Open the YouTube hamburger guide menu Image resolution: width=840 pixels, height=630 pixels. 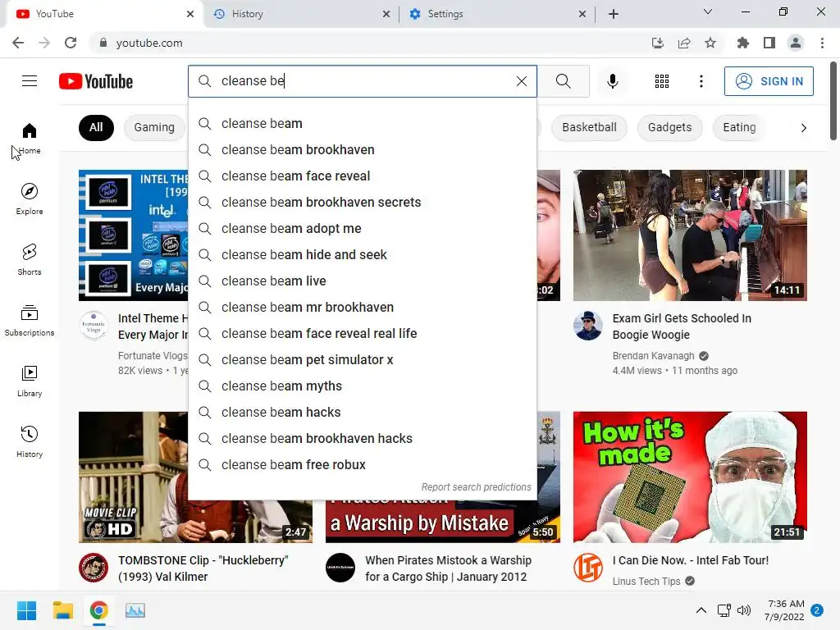(30, 81)
